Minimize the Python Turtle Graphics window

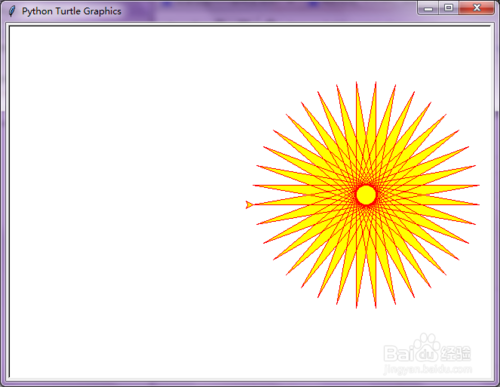pos(429,8)
